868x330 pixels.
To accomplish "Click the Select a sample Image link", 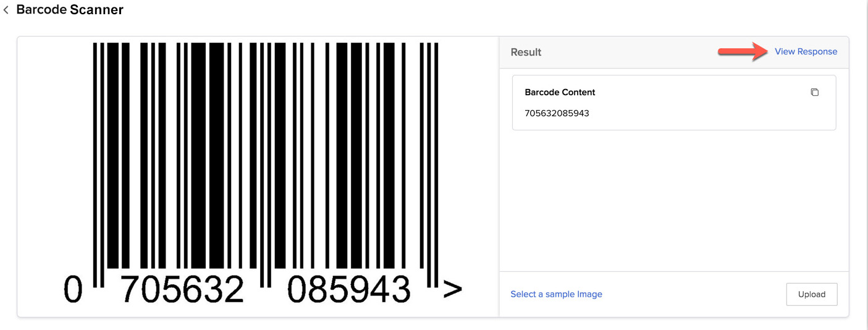I will [x=556, y=294].
